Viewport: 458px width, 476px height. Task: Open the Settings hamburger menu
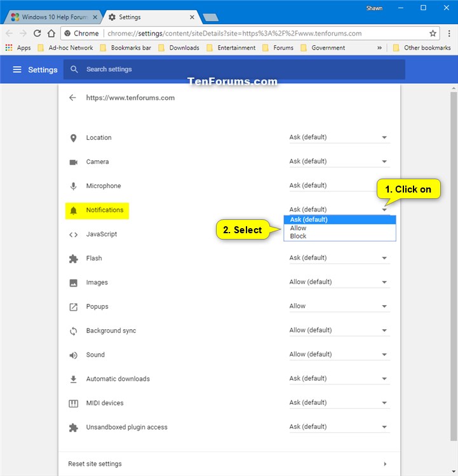(x=17, y=69)
